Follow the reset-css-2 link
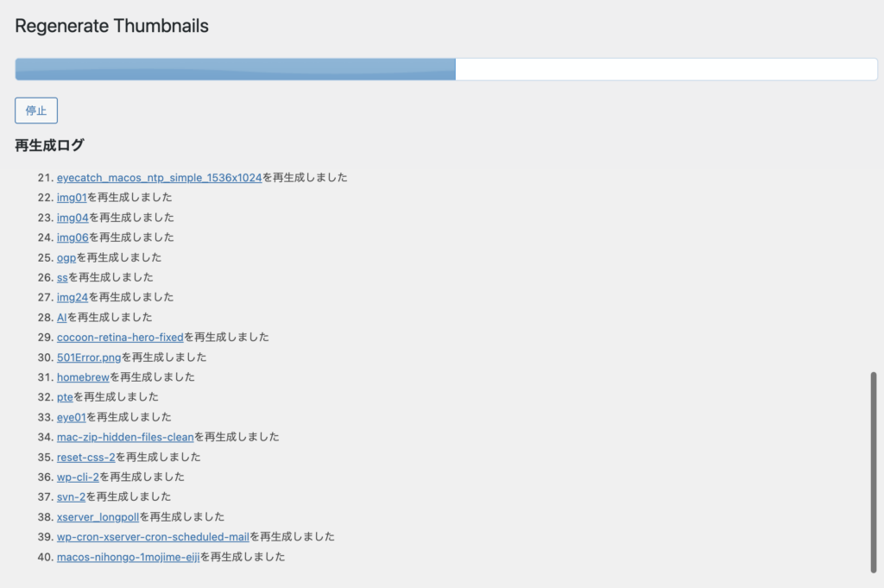Image resolution: width=884 pixels, height=588 pixels. (86, 457)
